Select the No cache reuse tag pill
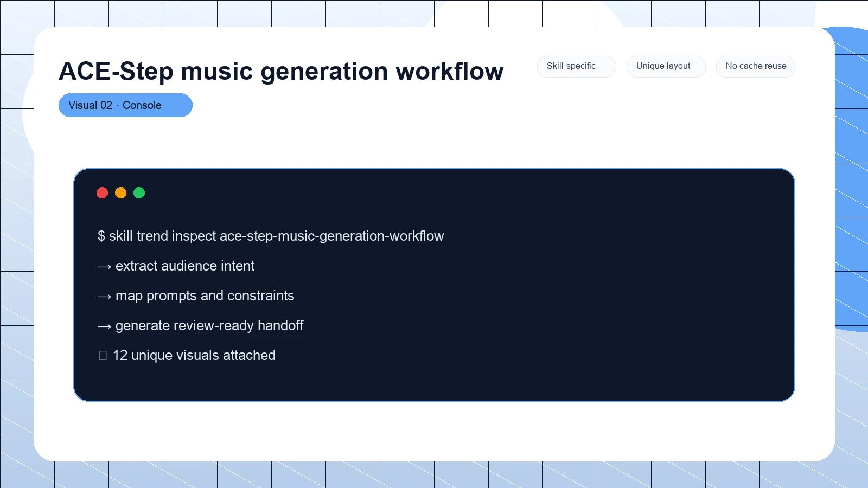Viewport: 868px width, 488px height. pyautogui.click(x=755, y=66)
